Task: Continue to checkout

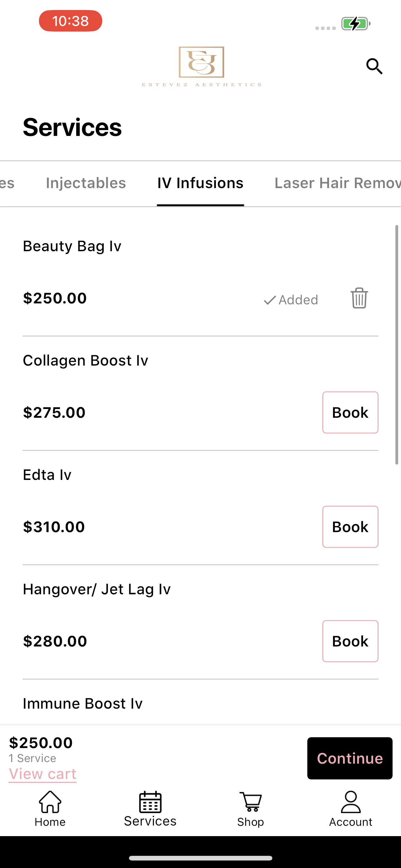Action: pyautogui.click(x=350, y=758)
